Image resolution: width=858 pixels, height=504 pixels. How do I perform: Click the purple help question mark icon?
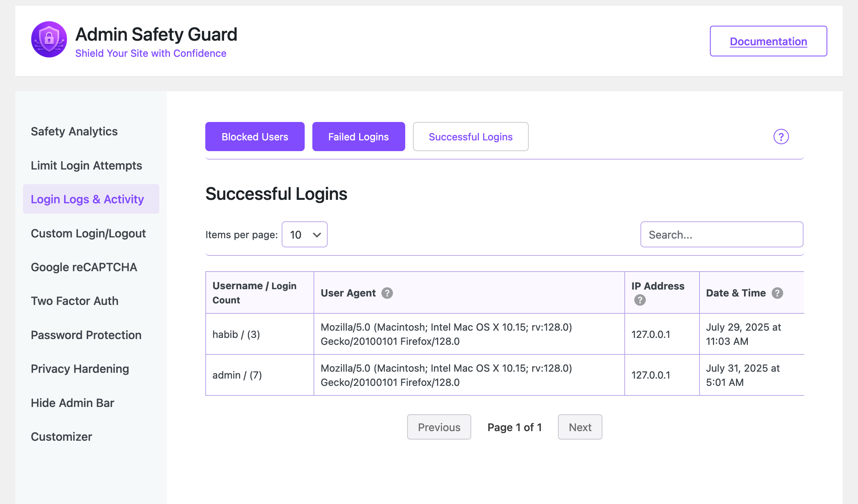780,137
